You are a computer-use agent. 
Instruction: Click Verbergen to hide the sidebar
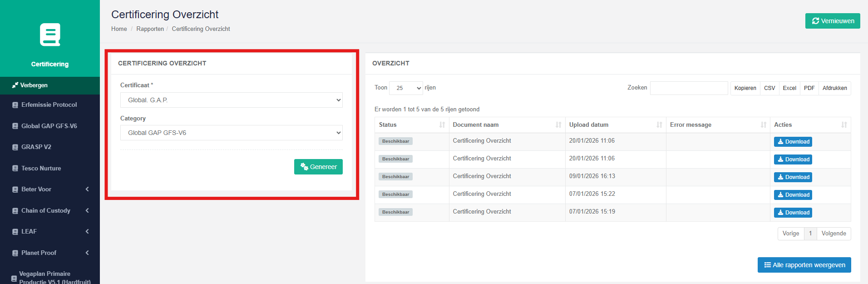pos(50,85)
